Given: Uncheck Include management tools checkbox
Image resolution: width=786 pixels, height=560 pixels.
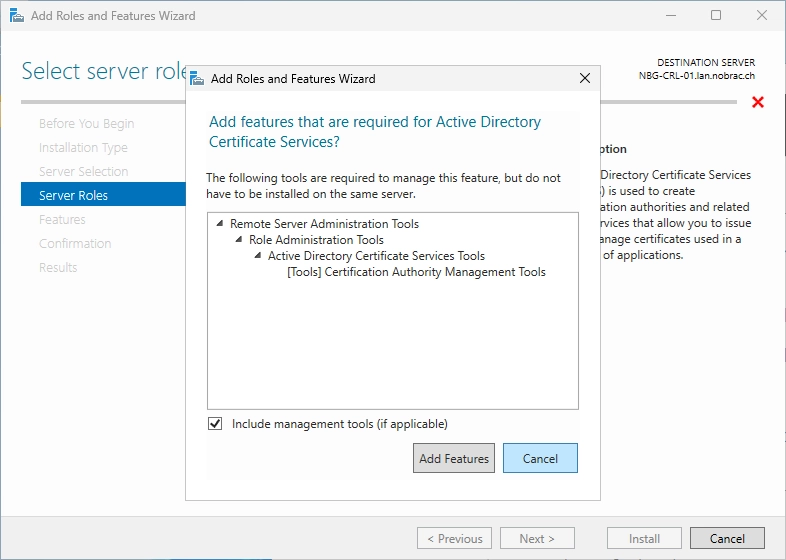Looking at the screenshot, I should pos(215,424).
